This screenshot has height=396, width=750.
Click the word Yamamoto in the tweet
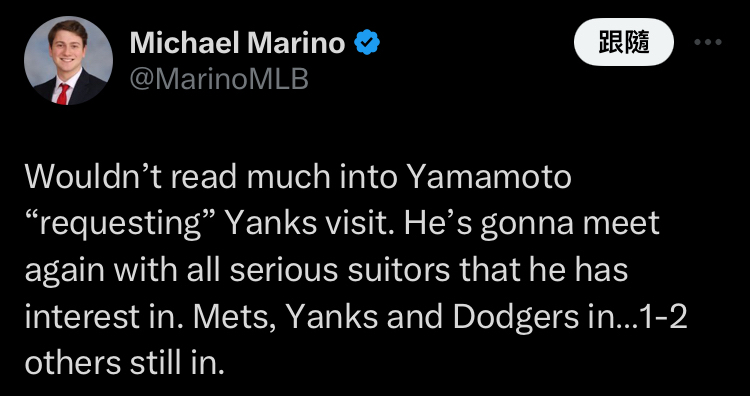coord(490,178)
